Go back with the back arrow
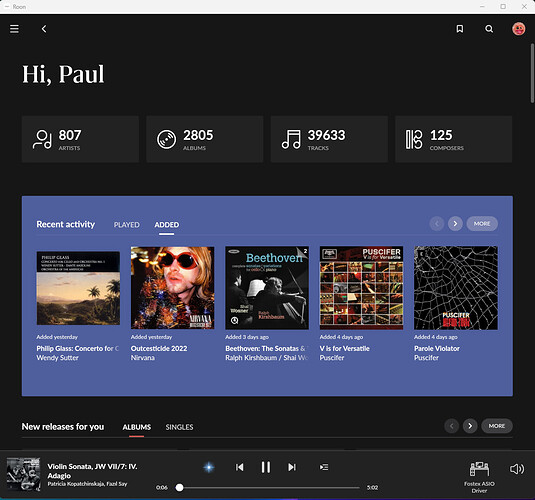535x500 pixels. (x=44, y=29)
